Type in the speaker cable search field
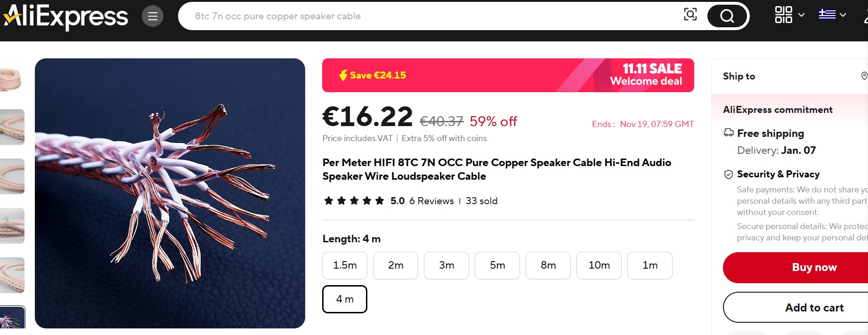Viewport: 868px width, 335px height. pyautogui.click(x=424, y=16)
